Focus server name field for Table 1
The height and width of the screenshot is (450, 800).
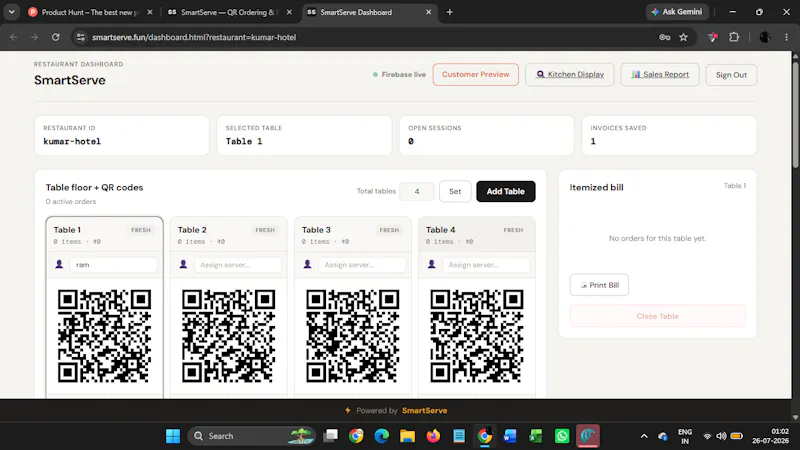[113, 265]
